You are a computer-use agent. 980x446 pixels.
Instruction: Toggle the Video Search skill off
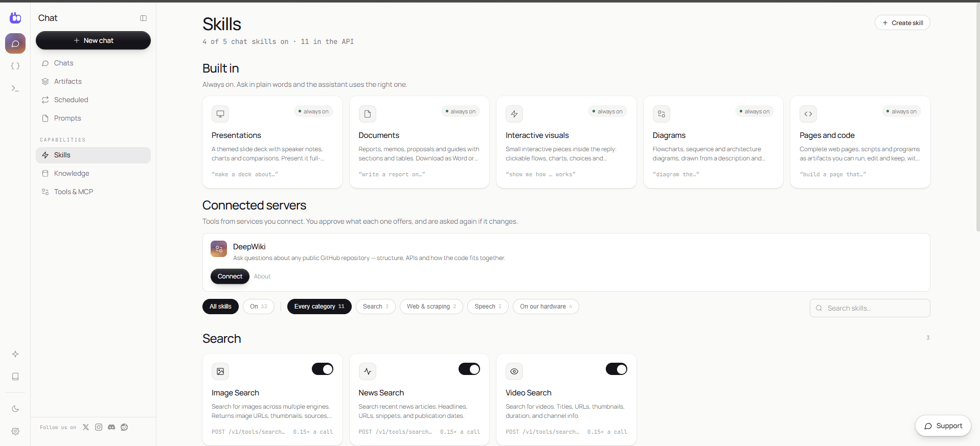tap(617, 369)
